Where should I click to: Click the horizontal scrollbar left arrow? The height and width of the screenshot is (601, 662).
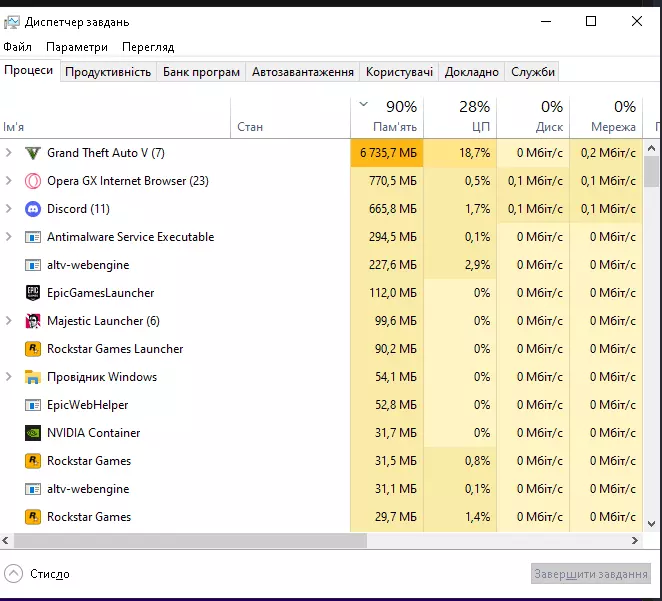coord(5,541)
